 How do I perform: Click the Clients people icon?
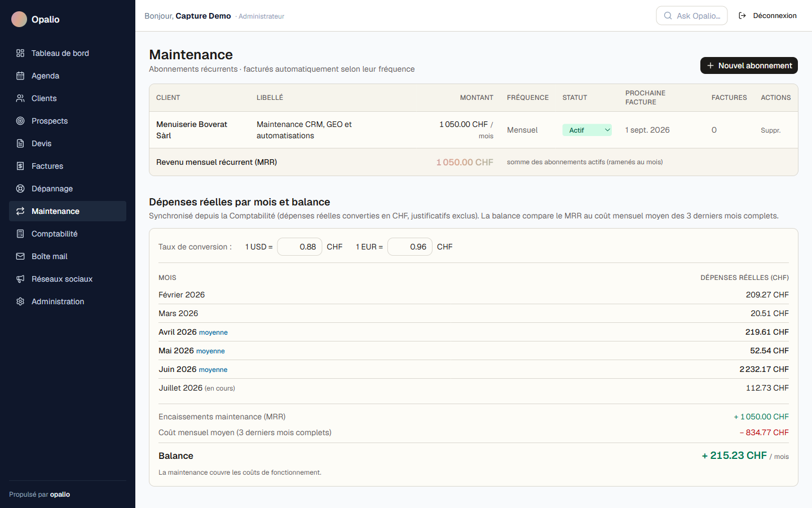tap(20, 98)
